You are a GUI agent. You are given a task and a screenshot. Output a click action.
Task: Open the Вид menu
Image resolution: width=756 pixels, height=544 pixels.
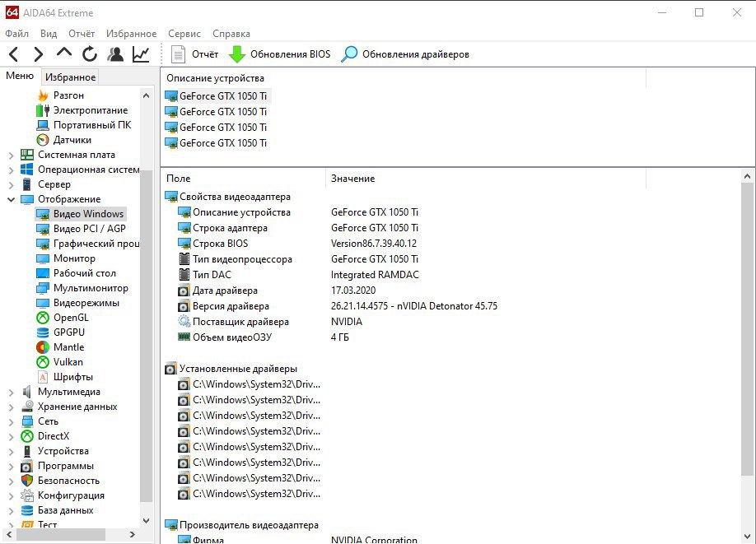[x=49, y=34]
